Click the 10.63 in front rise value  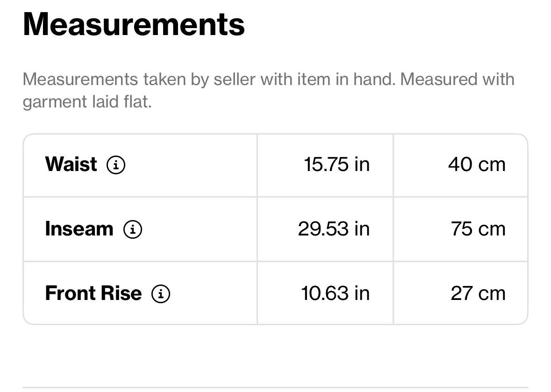(336, 293)
